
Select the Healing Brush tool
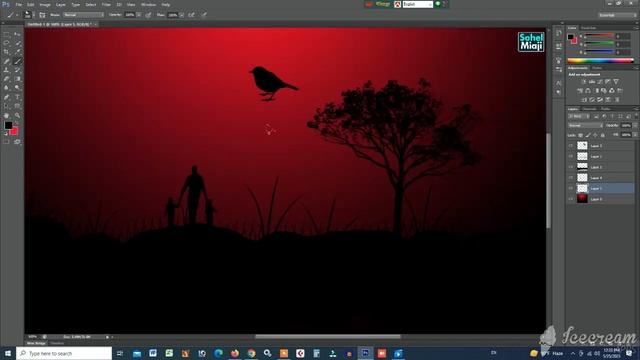coord(7,61)
